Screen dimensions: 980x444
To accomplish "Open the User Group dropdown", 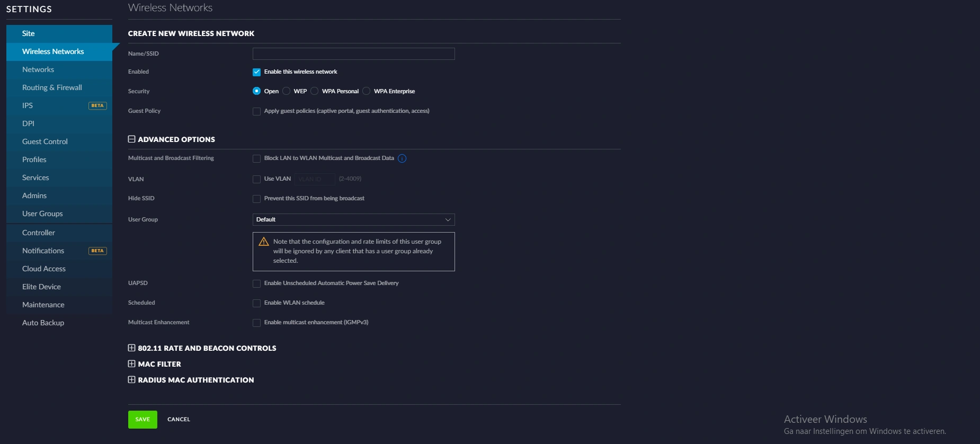I will pos(353,219).
